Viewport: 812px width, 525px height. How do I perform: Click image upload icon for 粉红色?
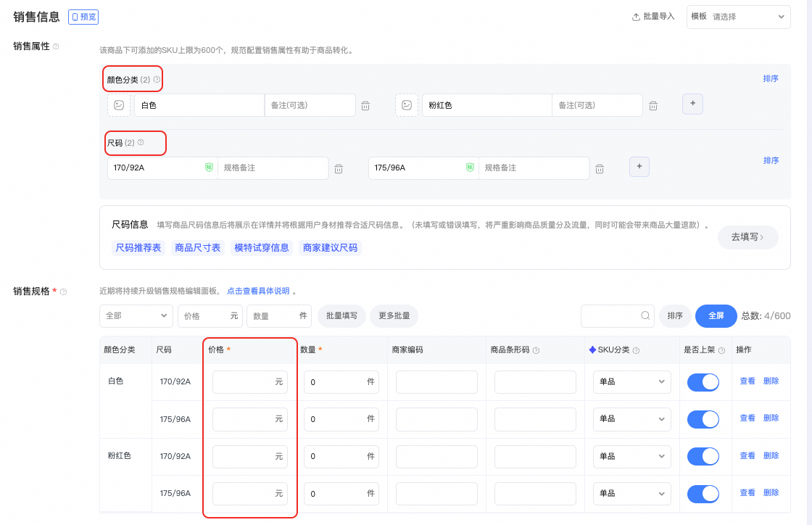pos(407,105)
